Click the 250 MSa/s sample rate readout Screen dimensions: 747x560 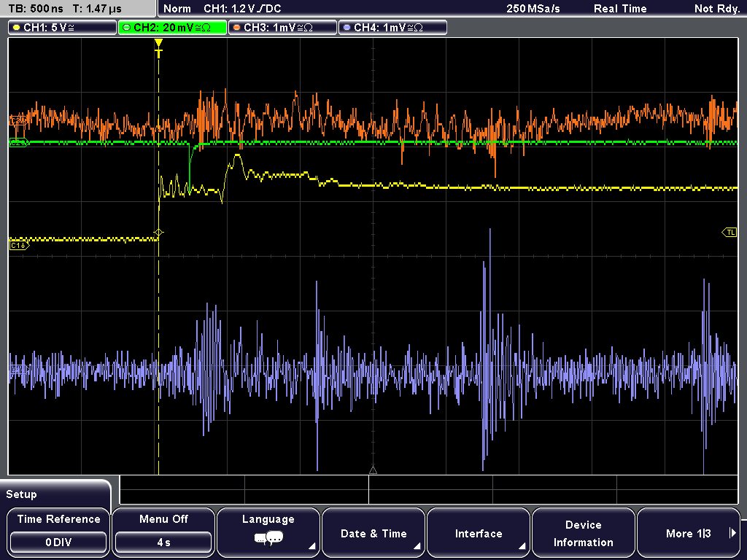tap(533, 9)
